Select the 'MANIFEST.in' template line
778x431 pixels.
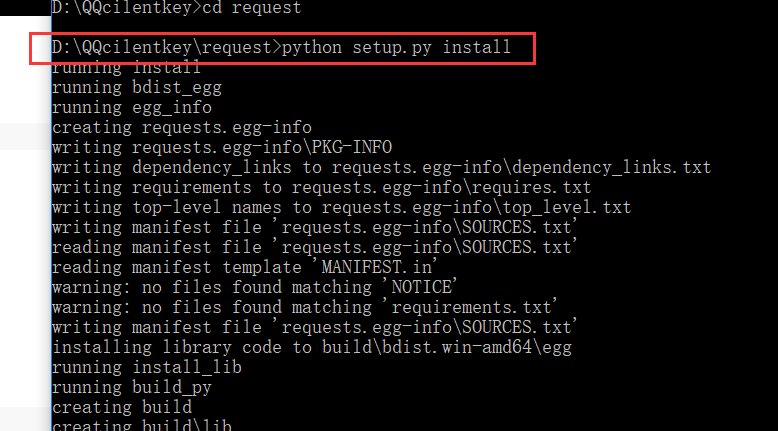tap(245, 267)
